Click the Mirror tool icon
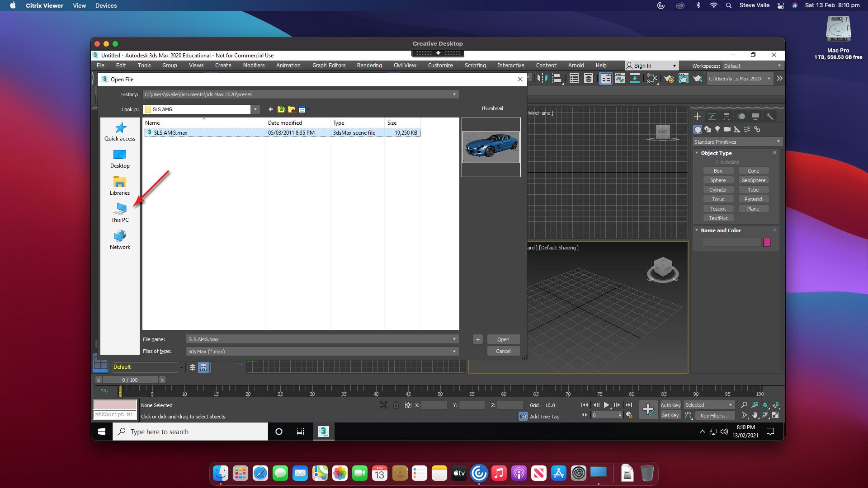 pos(542,79)
